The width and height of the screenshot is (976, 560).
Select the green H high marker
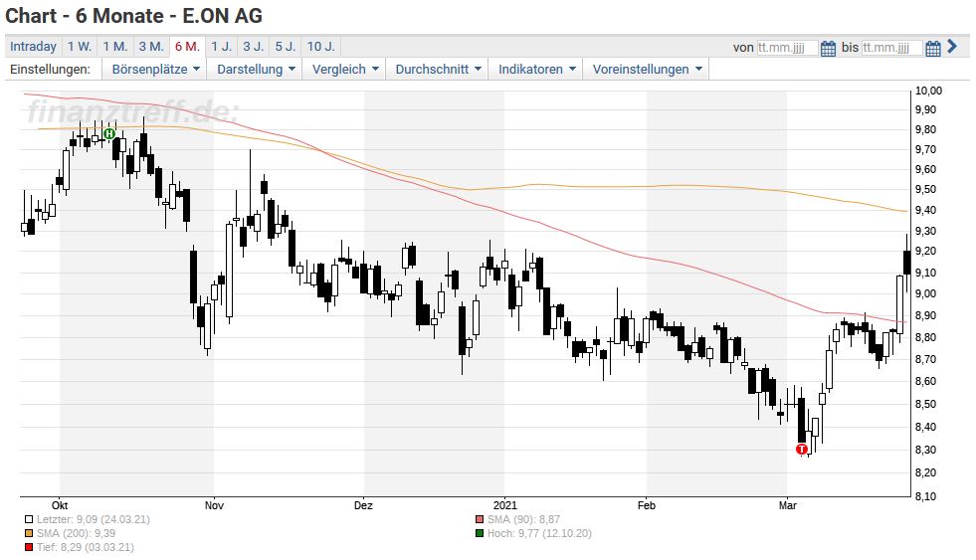(x=109, y=133)
